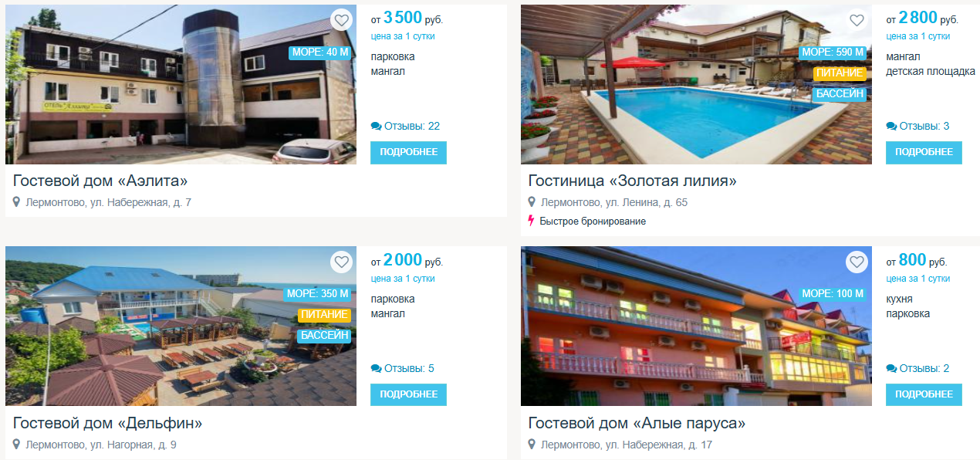Viewport: 980px width, 460px height.
Task: Click location pin icon beside ул. Ленина, д. 65
Action: coord(532,202)
